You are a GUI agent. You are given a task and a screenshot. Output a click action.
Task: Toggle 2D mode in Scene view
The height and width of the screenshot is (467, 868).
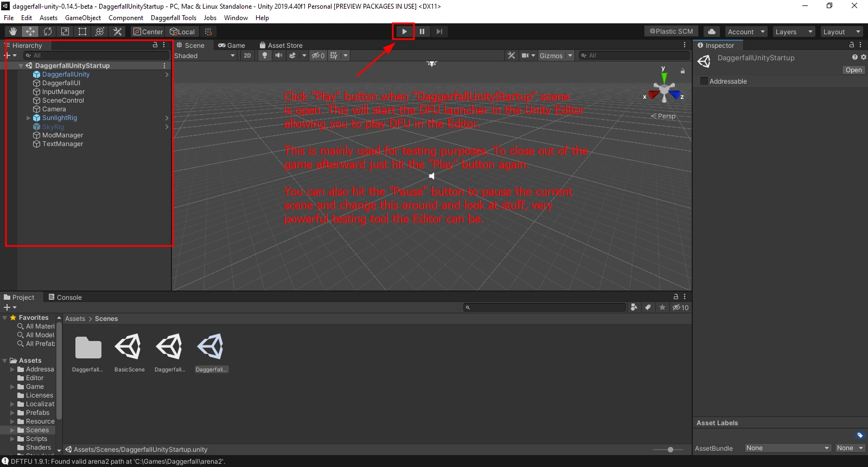click(247, 55)
